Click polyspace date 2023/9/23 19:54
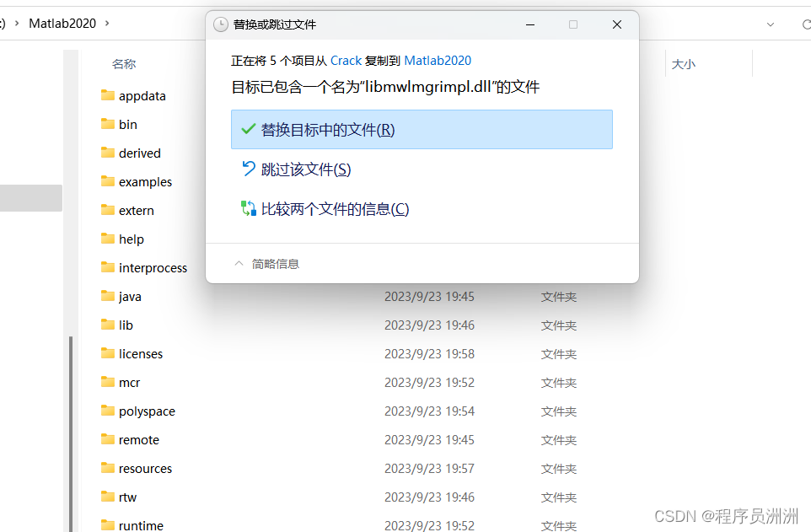Screen dimensions: 811x532 click(x=429, y=411)
